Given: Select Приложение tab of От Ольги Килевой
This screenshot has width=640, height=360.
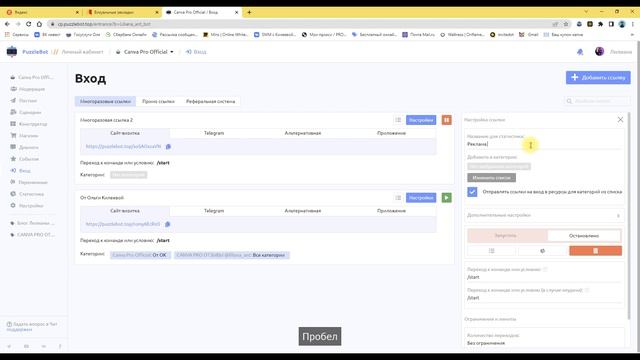Looking at the screenshot, I should (391, 211).
